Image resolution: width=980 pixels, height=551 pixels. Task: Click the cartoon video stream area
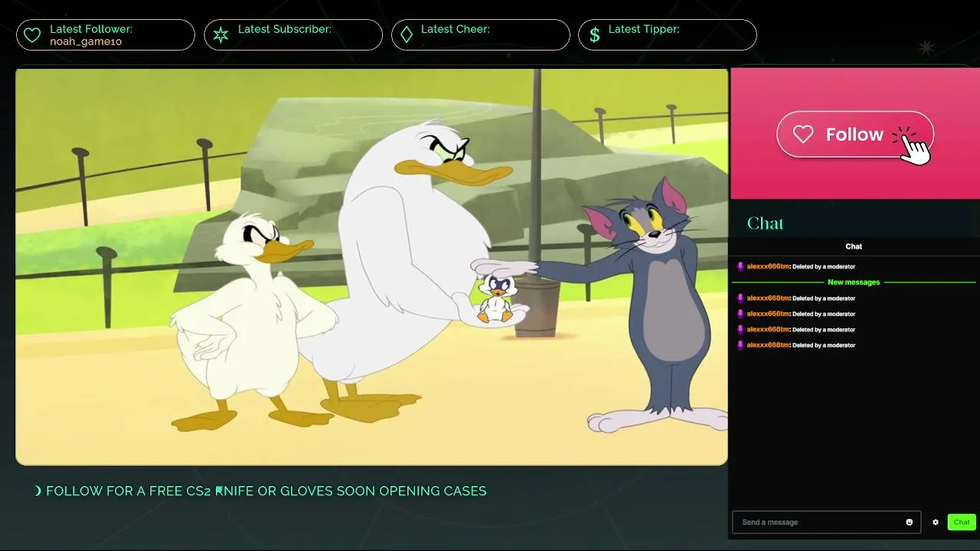pyautogui.click(x=371, y=266)
